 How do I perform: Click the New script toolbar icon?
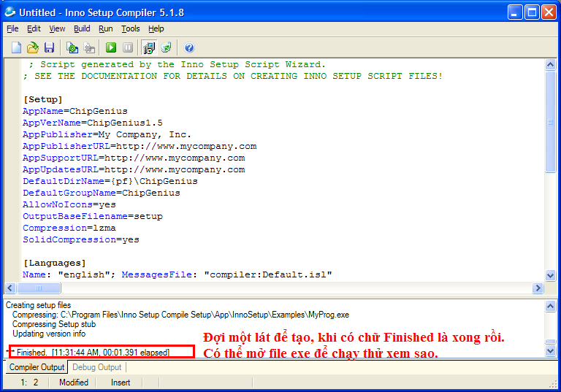pos(16,47)
